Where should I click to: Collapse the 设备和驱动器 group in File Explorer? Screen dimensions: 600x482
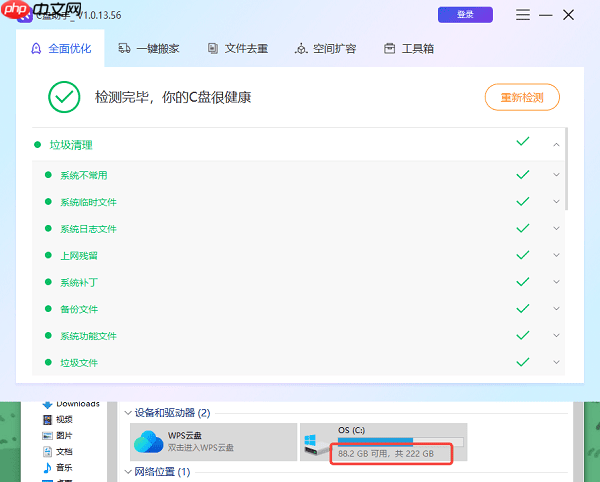click(128, 413)
